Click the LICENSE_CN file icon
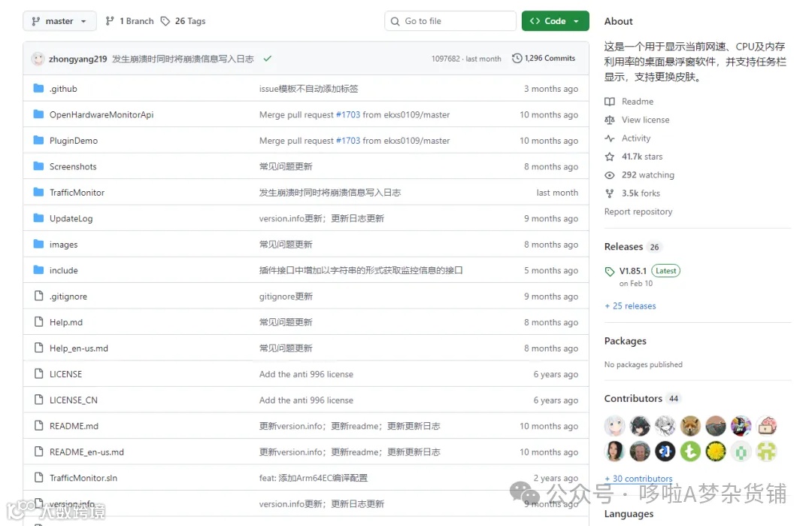812x526 pixels. [38, 399]
